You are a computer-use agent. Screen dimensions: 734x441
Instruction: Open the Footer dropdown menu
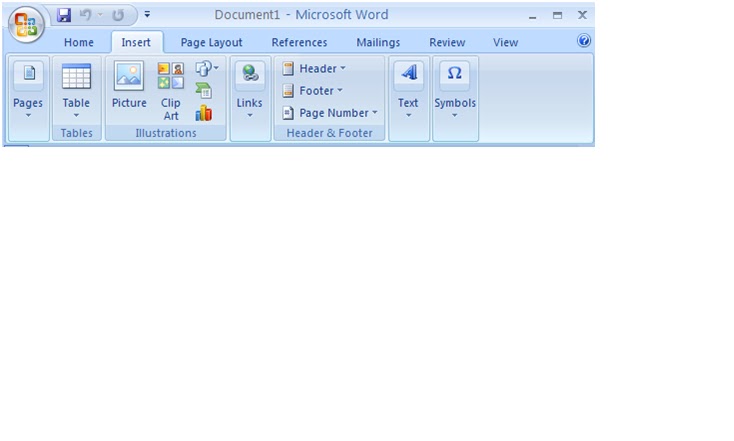340,90
